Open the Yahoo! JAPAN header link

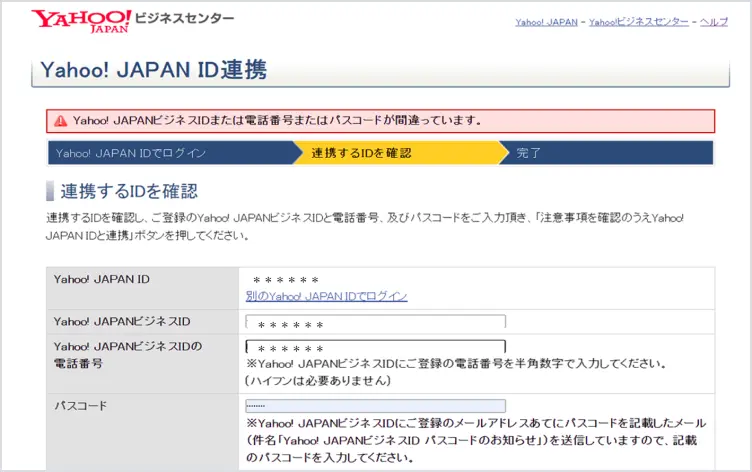pos(546,22)
